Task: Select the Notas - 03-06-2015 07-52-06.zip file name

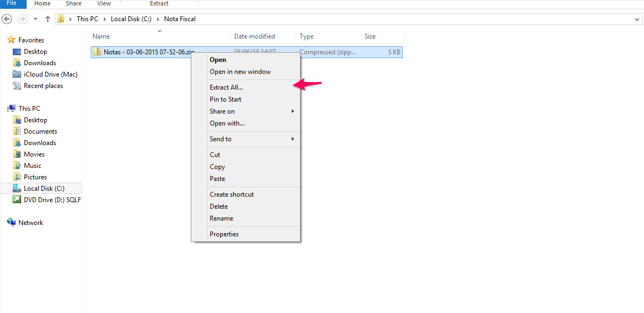Action: [149, 52]
